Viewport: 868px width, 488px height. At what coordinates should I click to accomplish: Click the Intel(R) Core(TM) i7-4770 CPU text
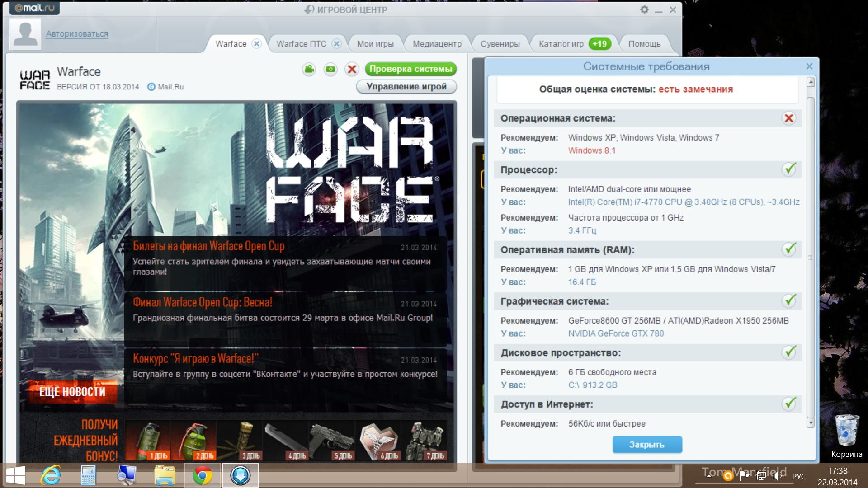pyautogui.click(x=684, y=202)
